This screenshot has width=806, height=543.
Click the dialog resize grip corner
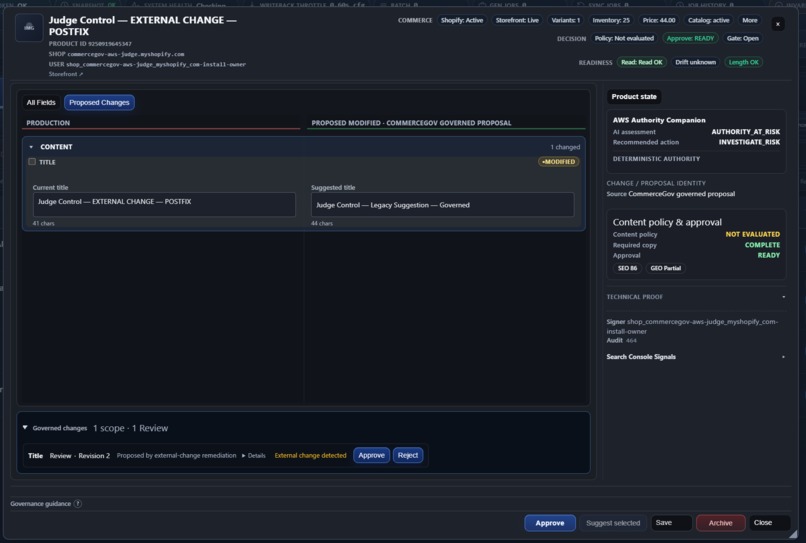(x=793, y=535)
